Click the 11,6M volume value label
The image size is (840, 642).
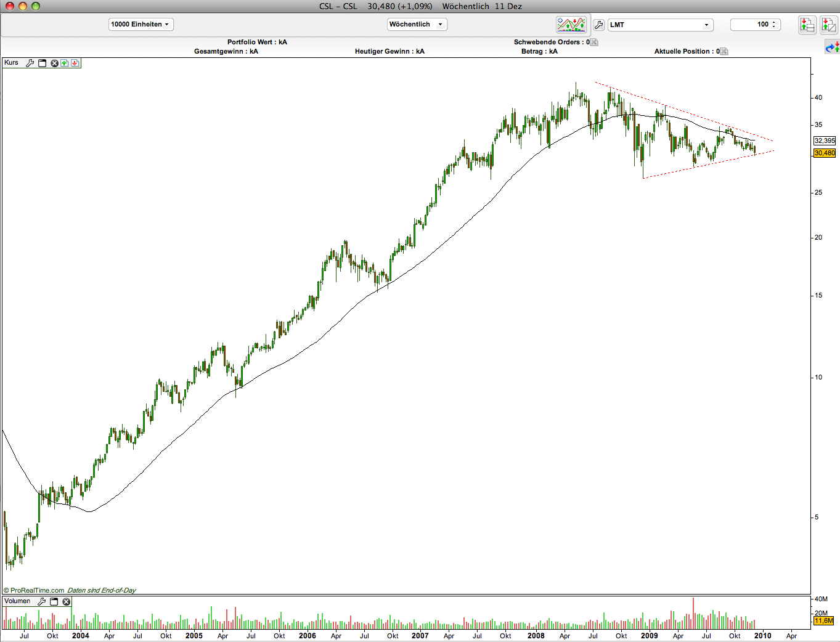coord(823,621)
